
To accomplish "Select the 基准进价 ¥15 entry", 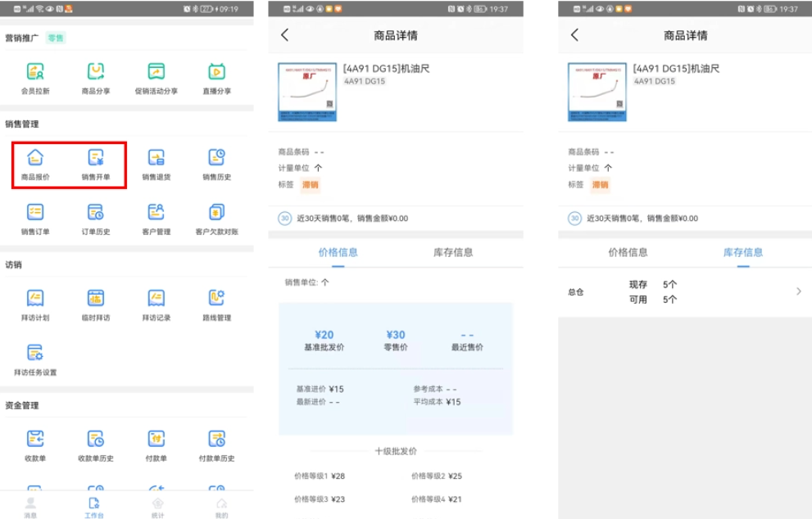I will point(320,389).
